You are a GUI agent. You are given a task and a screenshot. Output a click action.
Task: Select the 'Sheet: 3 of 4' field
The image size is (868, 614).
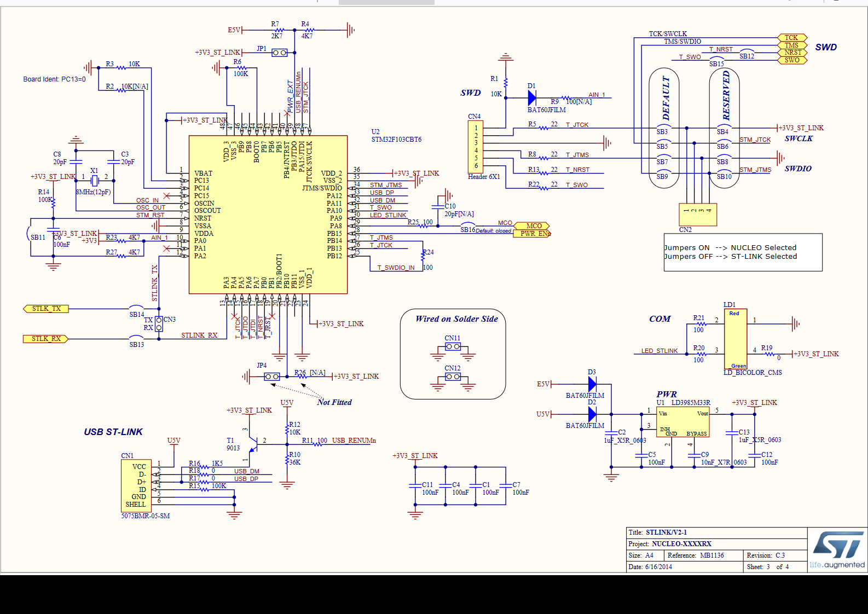tap(768, 567)
